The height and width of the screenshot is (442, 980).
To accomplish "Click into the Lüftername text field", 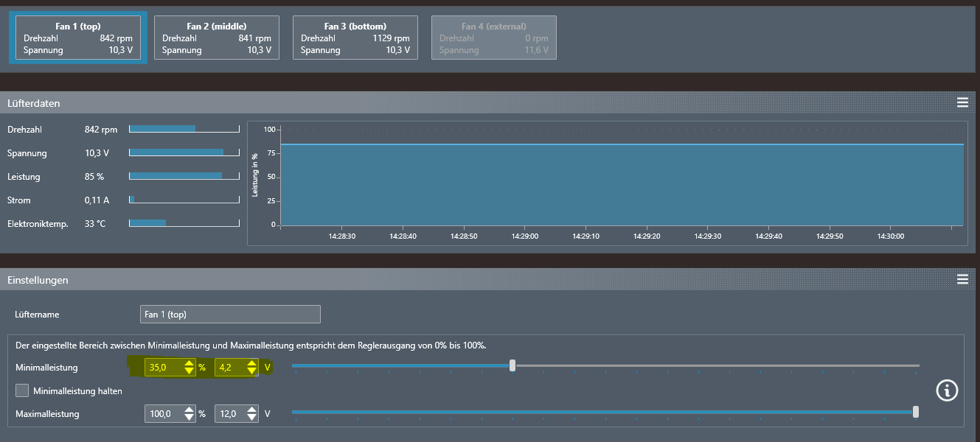I will point(230,315).
